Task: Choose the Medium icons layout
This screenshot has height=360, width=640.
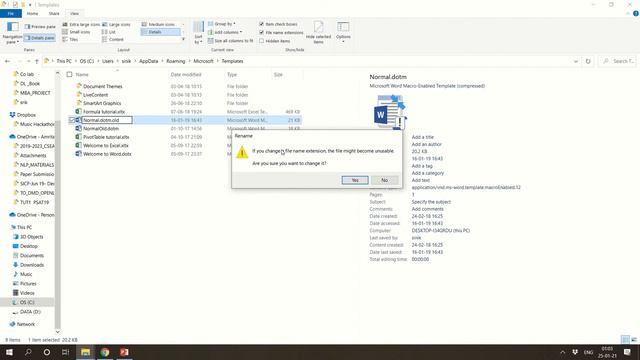Action: [x=158, y=24]
